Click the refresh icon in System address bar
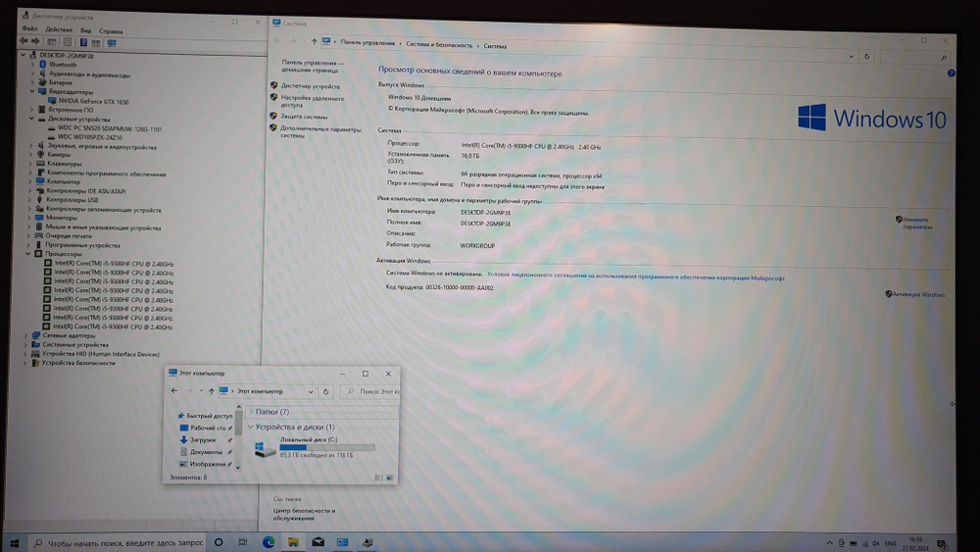980x552 pixels. tap(866, 56)
